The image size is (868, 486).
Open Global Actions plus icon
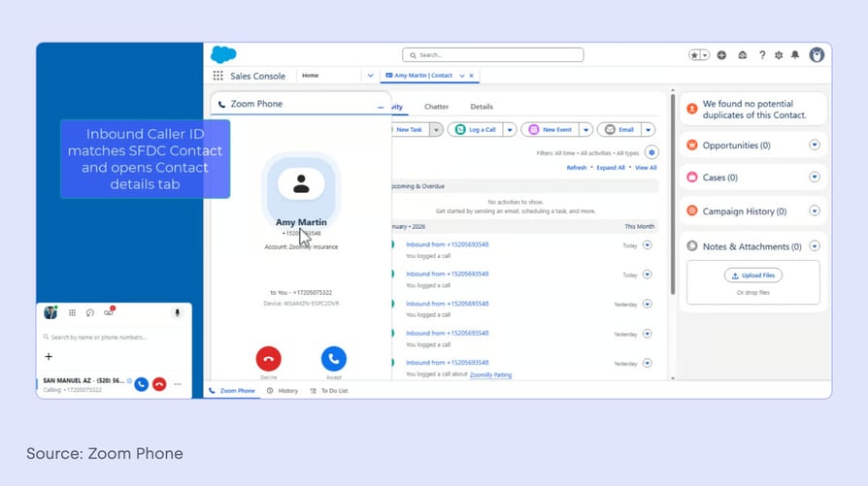[x=721, y=55]
